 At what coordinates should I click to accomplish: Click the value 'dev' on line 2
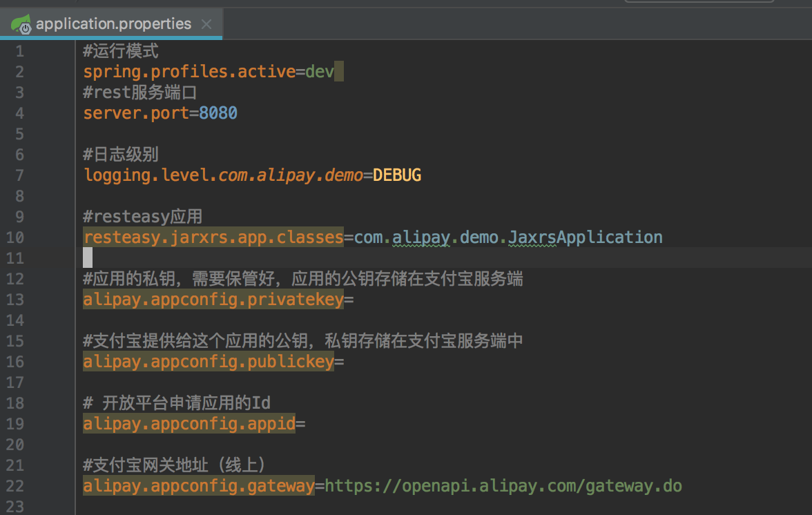click(320, 71)
